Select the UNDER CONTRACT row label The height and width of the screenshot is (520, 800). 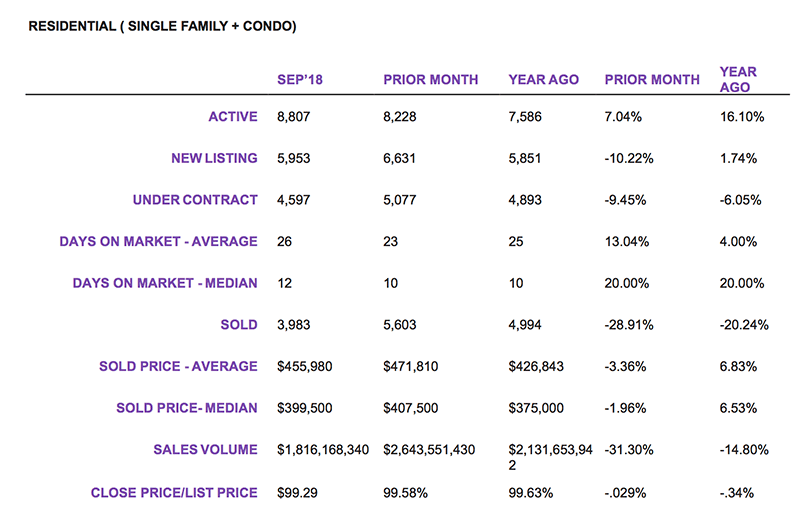coord(195,200)
